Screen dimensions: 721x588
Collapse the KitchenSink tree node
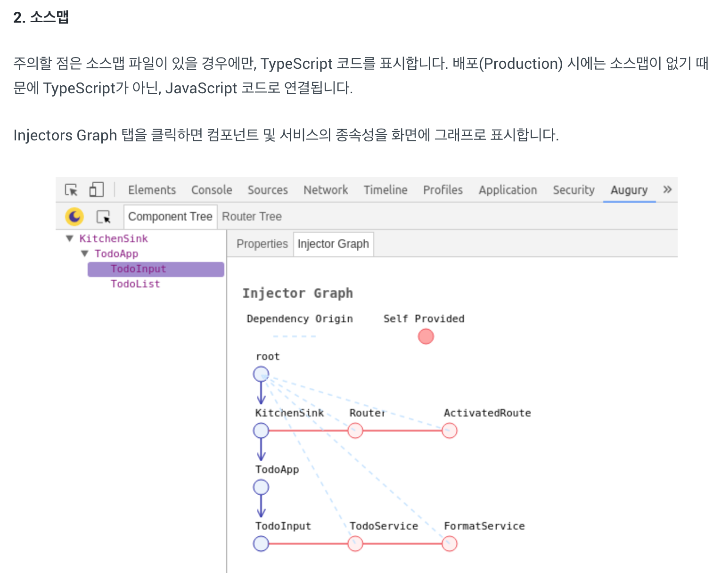(x=70, y=238)
